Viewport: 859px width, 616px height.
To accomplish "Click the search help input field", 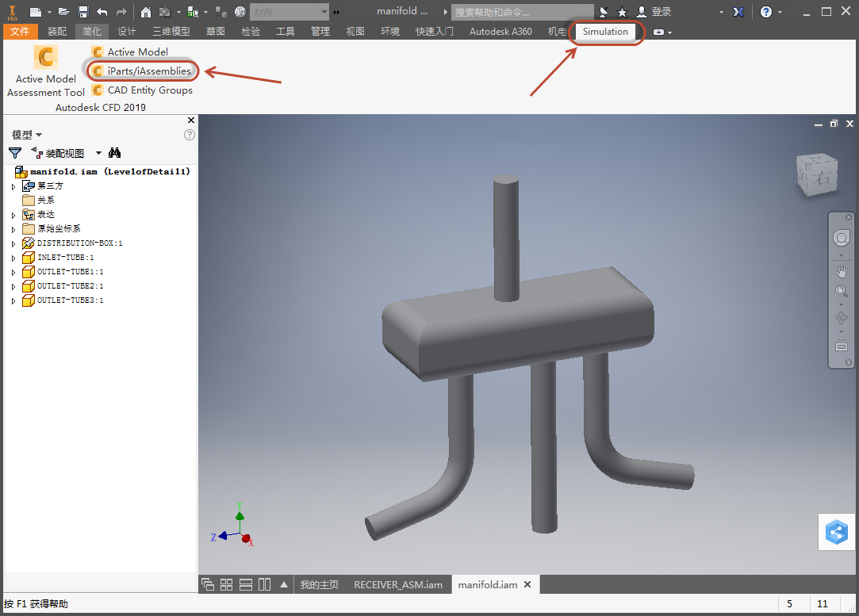I will tap(522, 12).
